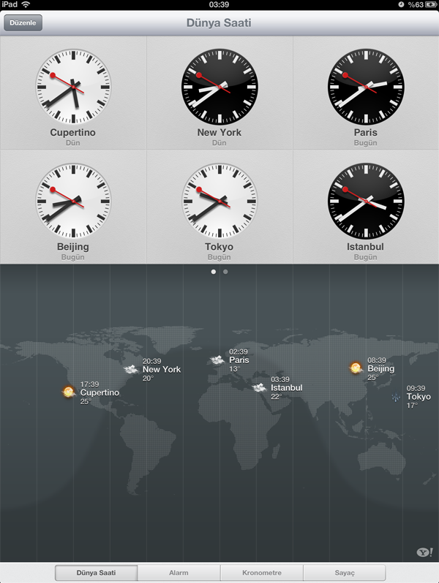
Task: Open the Istanbul analog clock
Action: tap(366, 201)
